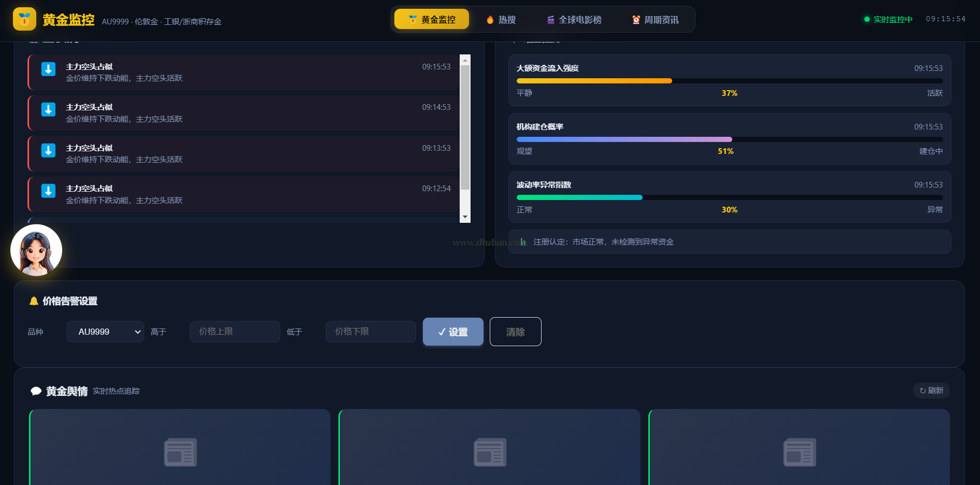Click the alerts list scroll-down arrow
Viewport: 980px width, 485px height.
(x=465, y=217)
